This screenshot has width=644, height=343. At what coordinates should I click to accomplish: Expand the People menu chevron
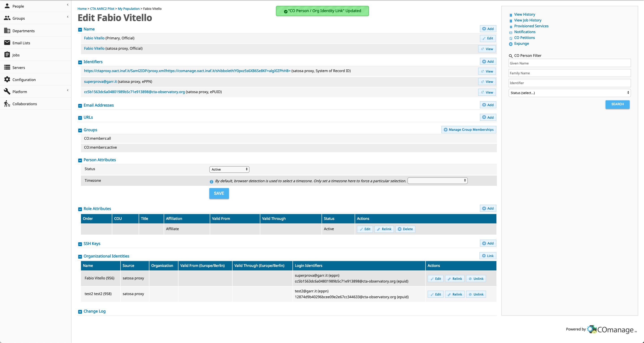coord(68,5)
